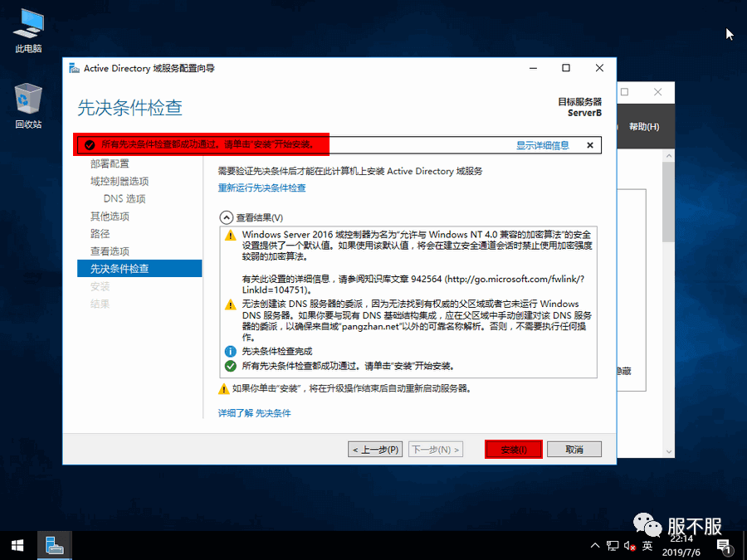This screenshot has height=560, width=747.
Task: Click the 安装(I) install button
Action: 514,450
